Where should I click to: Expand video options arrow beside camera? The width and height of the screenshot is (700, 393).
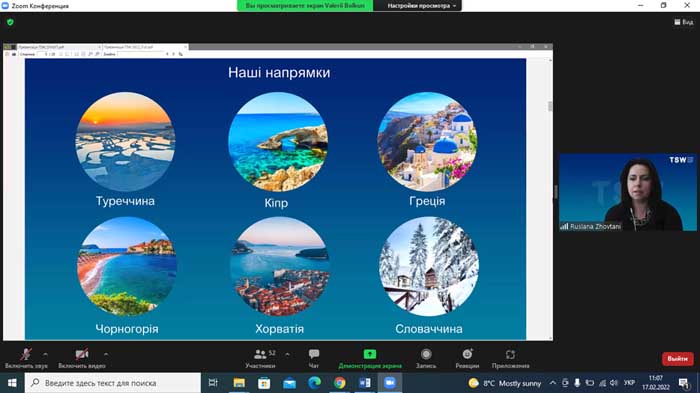coord(106,354)
